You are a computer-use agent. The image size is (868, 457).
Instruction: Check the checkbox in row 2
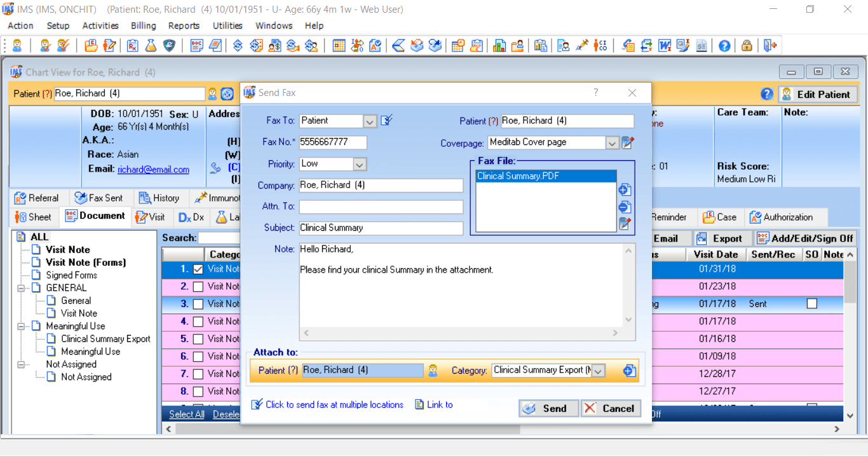pos(198,287)
